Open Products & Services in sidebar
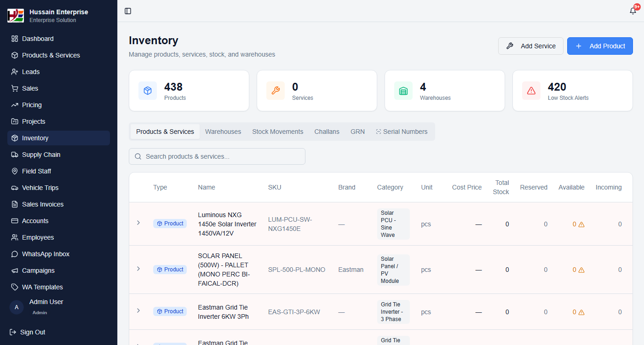This screenshot has height=345, width=644. coord(58,55)
